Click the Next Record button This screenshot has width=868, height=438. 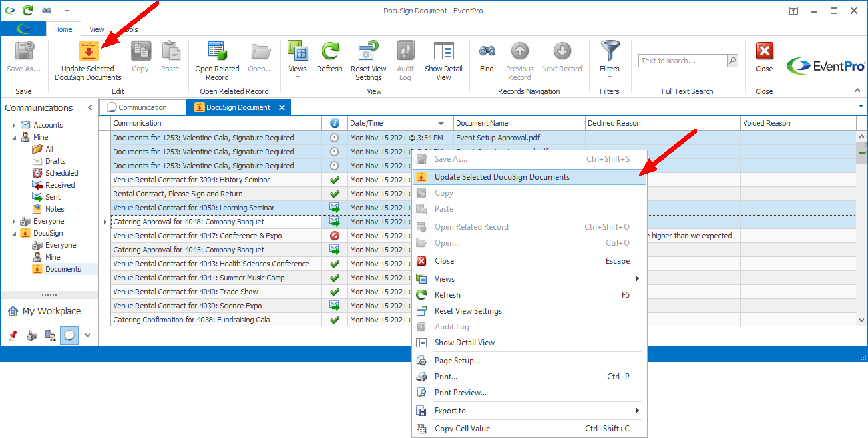pyautogui.click(x=562, y=57)
